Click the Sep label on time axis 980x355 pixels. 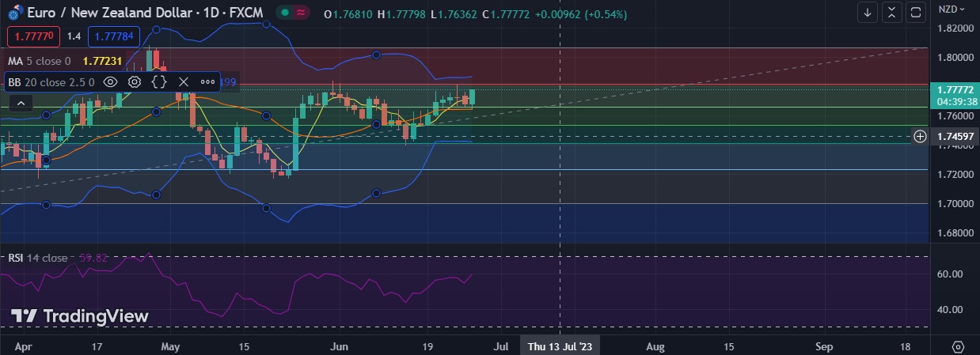coord(824,346)
